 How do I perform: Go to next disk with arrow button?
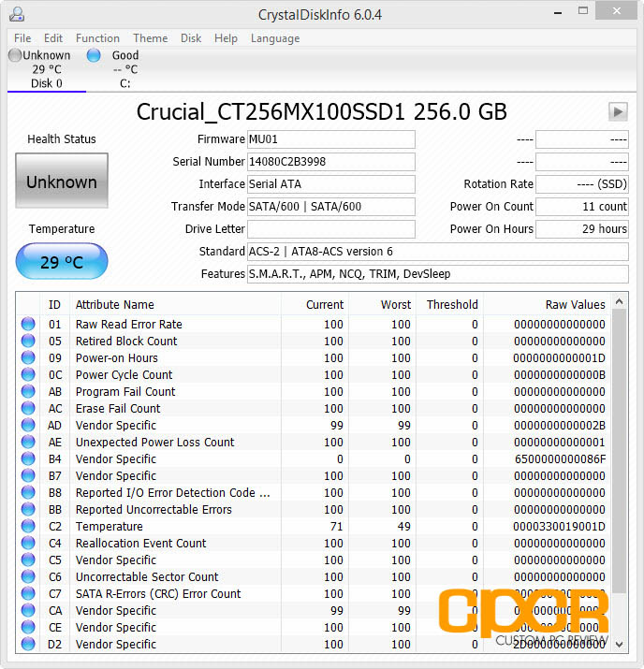coord(618,111)
